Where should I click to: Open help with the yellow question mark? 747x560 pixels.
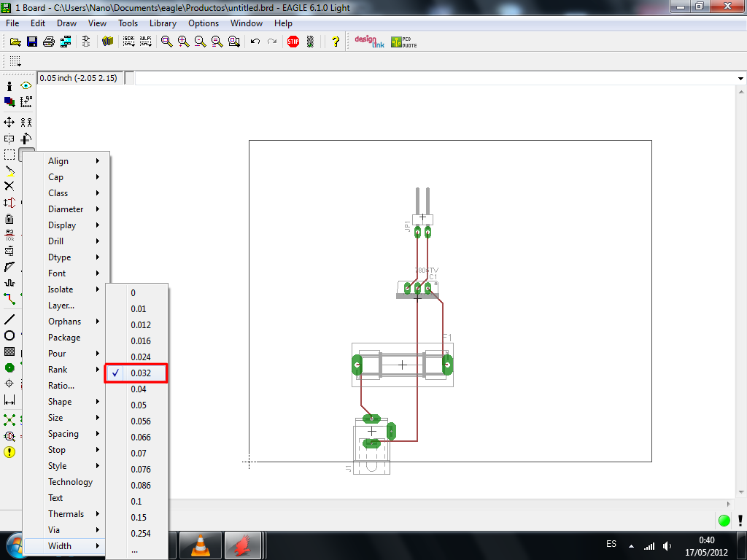[x=336, y=42]
